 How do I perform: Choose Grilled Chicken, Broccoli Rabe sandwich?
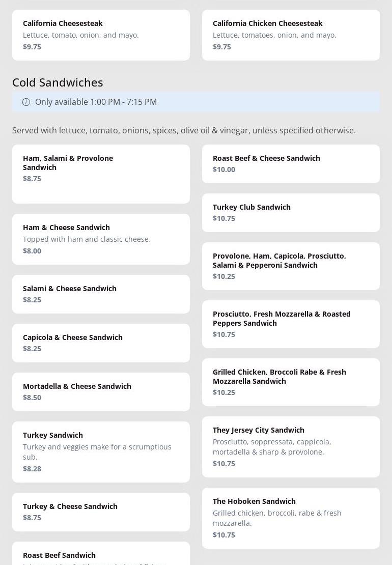pyautogui.click(x=291, y=382)
